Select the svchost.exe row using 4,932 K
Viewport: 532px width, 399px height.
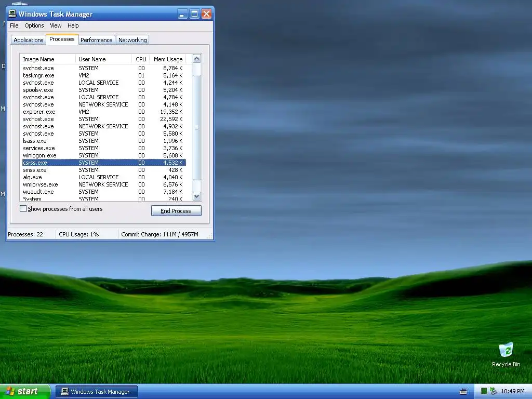tap(103, 126)
